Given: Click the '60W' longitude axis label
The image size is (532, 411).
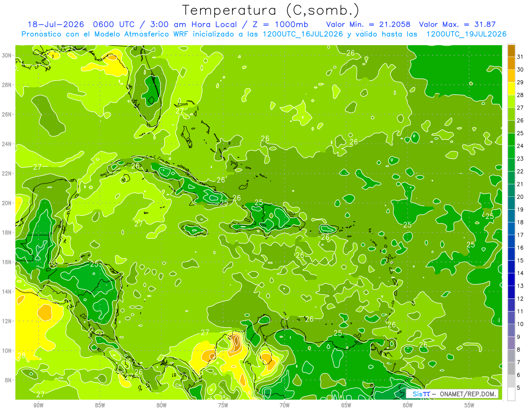Looking at the screenshot, I should 408,405.
